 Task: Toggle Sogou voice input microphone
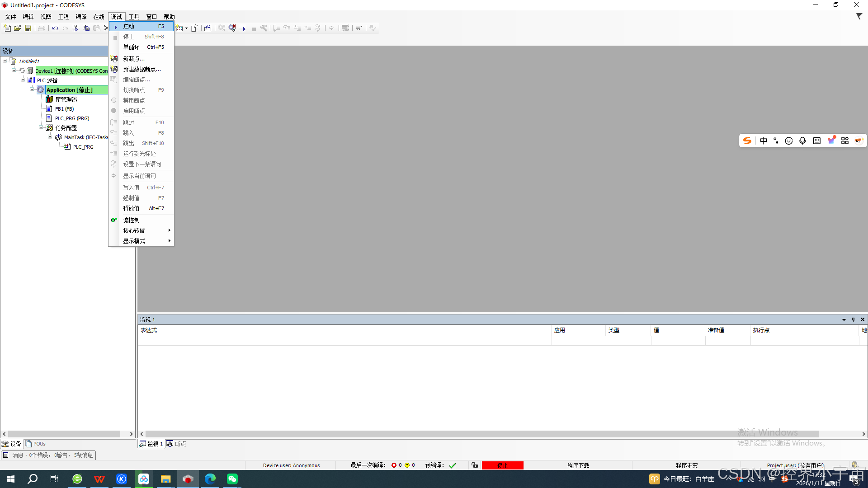tap(802, 141)
